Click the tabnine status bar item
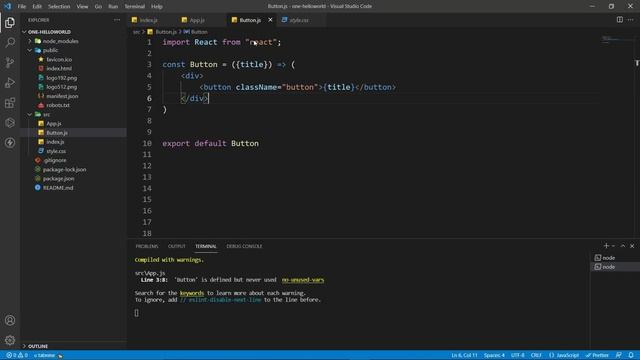Image resolution: width=640 pixels, height=360 pixels. coord(48,356)
